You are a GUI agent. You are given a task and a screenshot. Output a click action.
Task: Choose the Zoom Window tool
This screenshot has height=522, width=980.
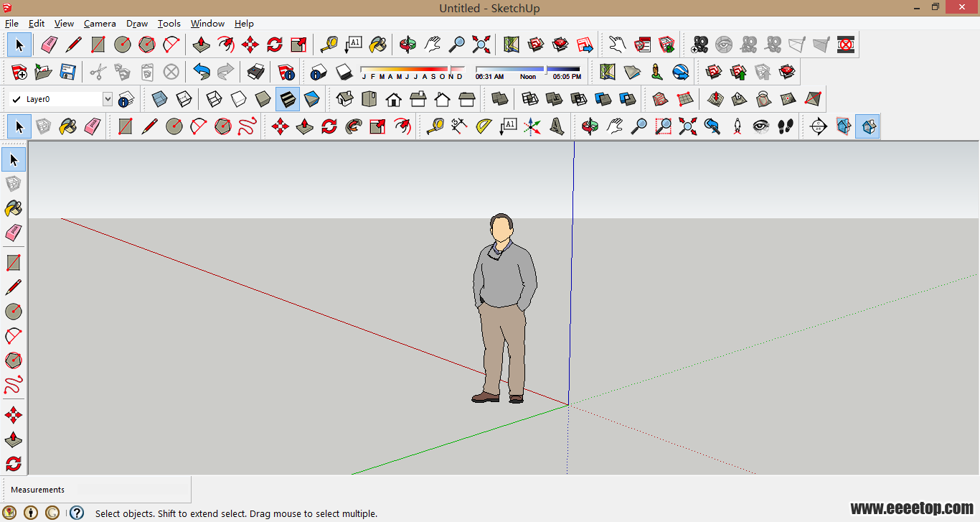[x=664, y=127]
